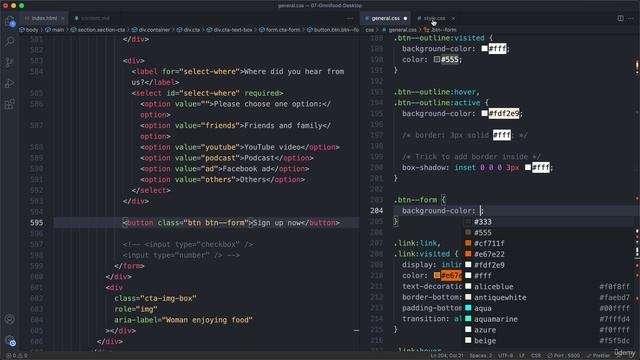Select .btn--form in right breadcrumb
640x360 pixels.
click(443, 30)
